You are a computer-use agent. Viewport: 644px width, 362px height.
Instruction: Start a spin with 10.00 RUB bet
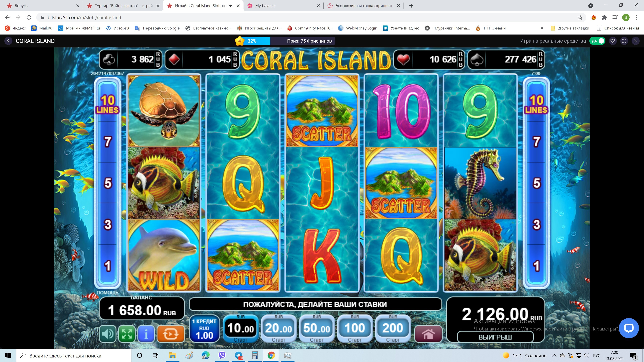pos(240,328)
